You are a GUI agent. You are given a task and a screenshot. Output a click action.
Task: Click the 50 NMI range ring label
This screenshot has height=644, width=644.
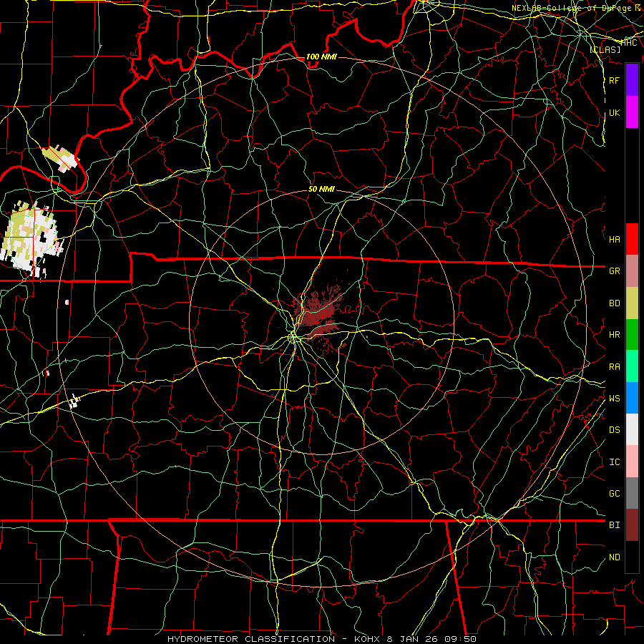tap(321, 189)
